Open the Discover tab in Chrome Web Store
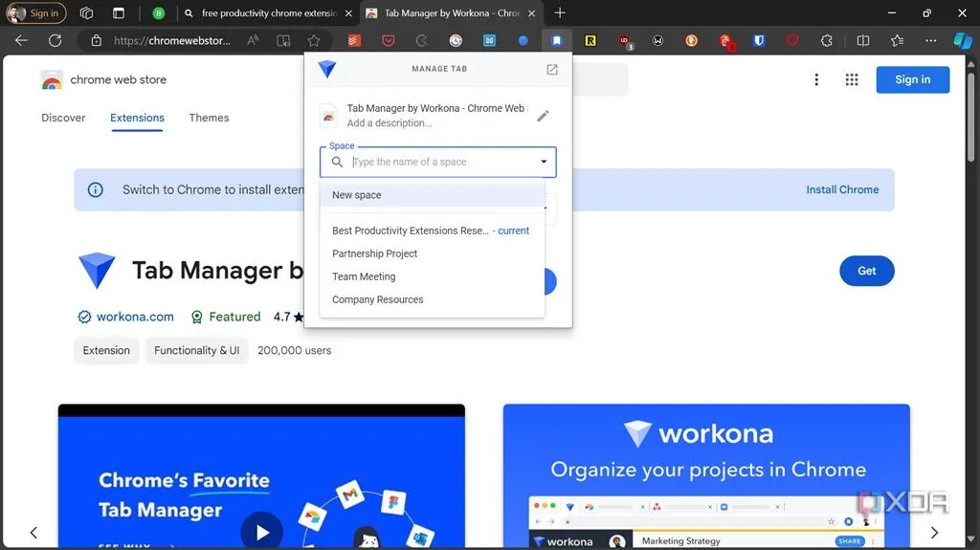The height and width of the screenshot is (550, 980). (63, 118)
